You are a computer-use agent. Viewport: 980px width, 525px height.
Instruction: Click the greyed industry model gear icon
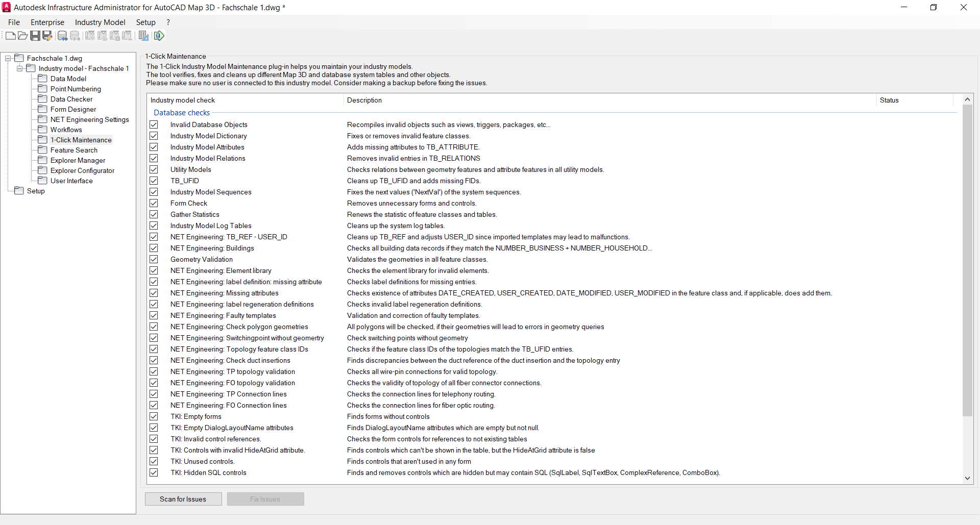coord(90,36)
